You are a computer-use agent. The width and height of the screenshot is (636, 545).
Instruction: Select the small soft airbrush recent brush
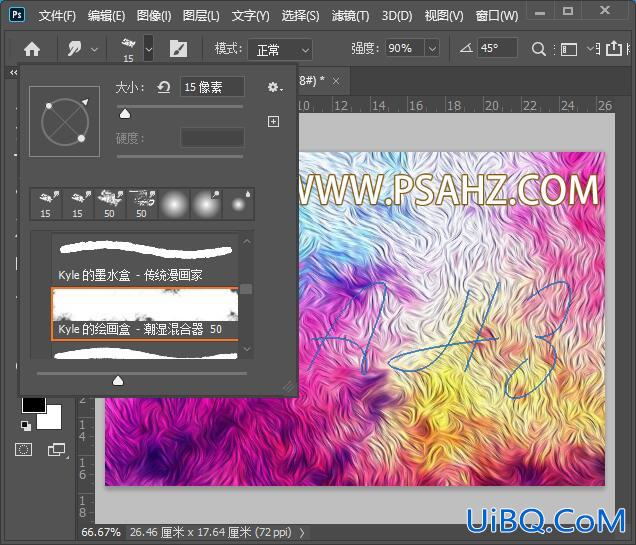[238, 204]
